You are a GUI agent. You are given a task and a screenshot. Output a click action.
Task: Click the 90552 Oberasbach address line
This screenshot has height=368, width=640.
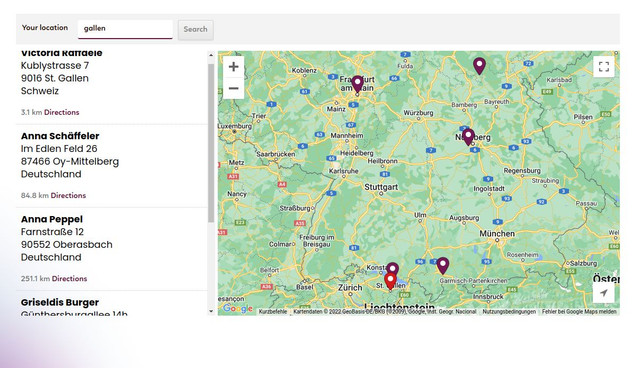[67, 245]
